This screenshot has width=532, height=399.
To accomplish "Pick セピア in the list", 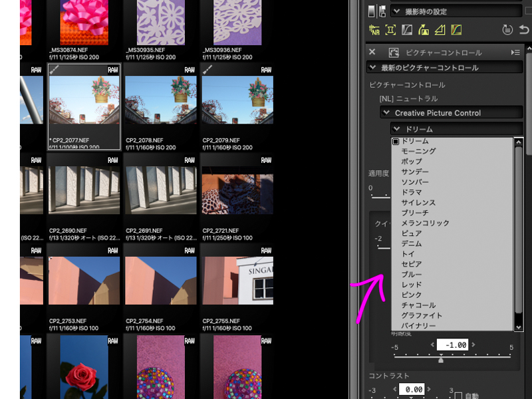I will 453,264.
